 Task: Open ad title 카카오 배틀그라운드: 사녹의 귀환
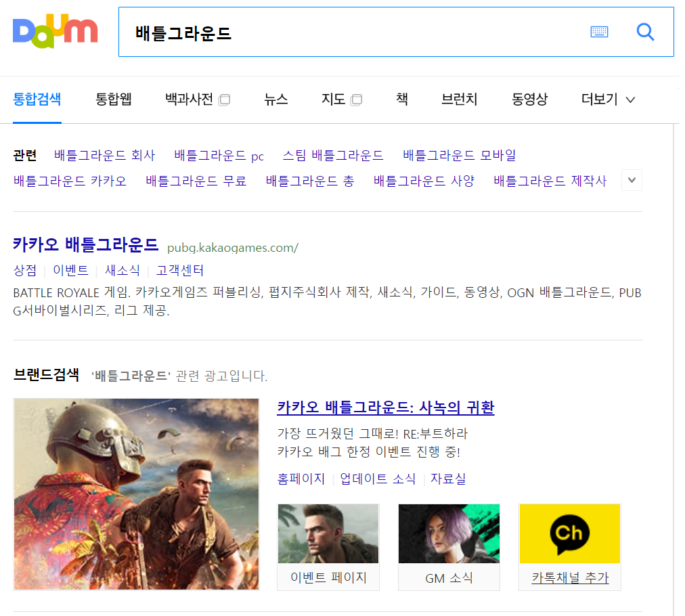click(386, 408)
